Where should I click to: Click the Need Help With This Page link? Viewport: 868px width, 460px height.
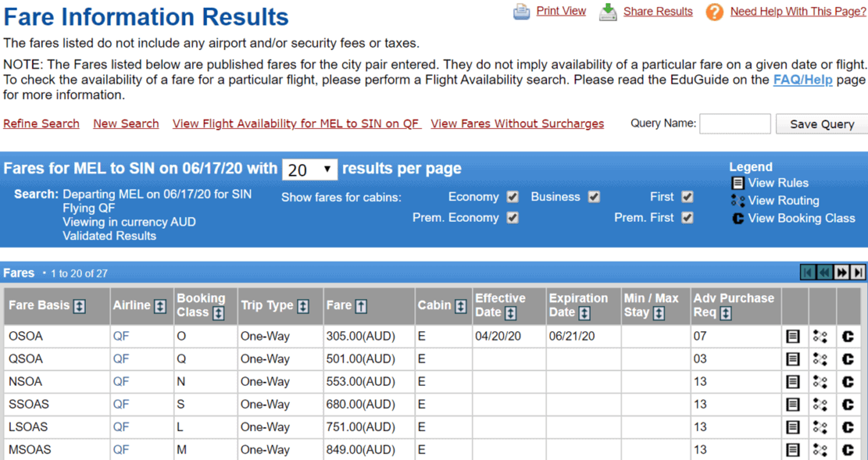point(798,10)
